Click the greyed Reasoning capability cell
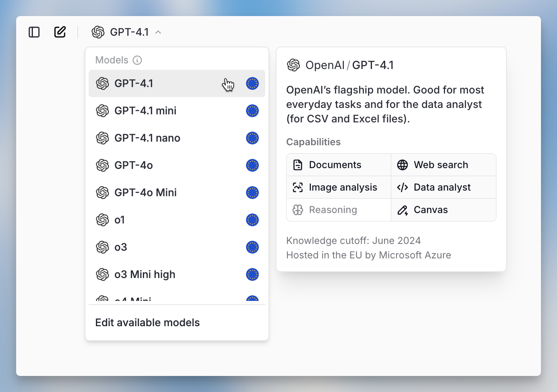 [339, 210]
